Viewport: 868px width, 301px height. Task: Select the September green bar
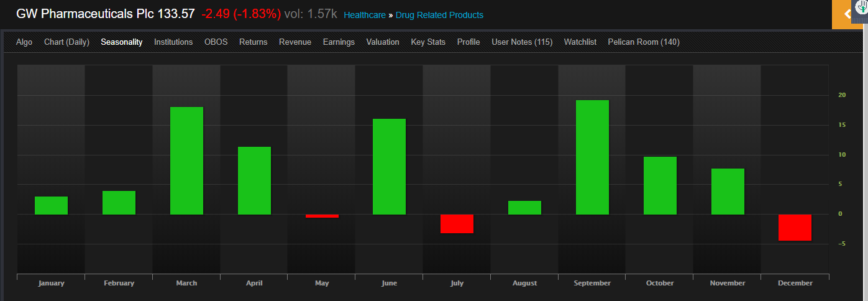point(592,157)
